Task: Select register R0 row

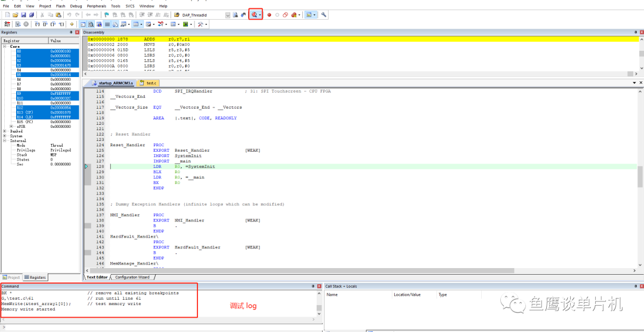Action: click(48, 51)
